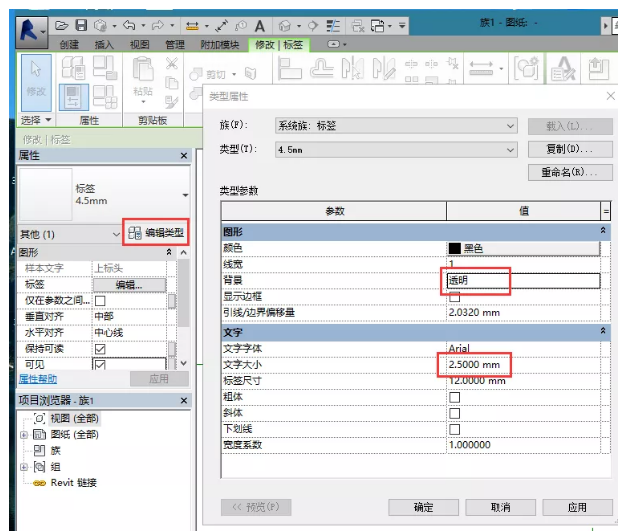Open the Properties help link
Viewport: 628px width, 531px height.
[38, 379]
